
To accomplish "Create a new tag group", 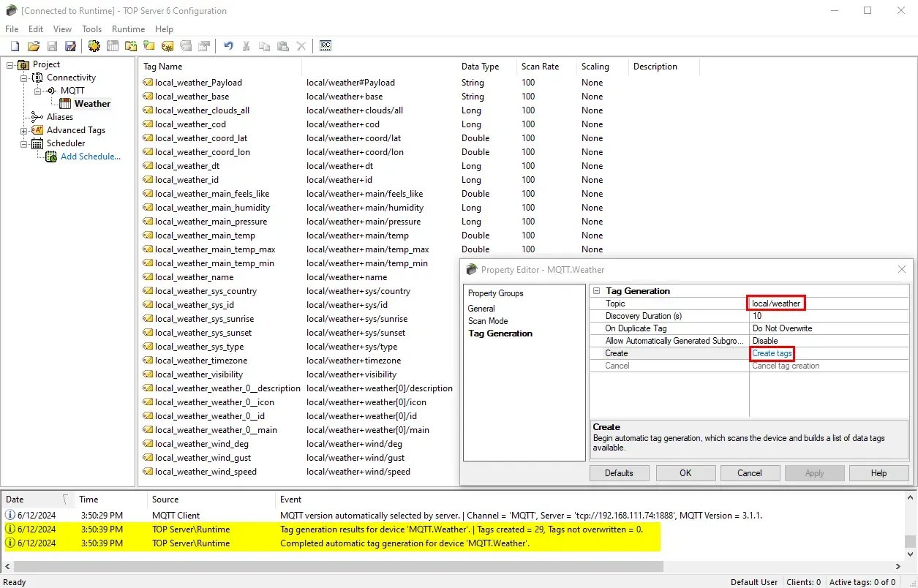I will coord(148,45).
